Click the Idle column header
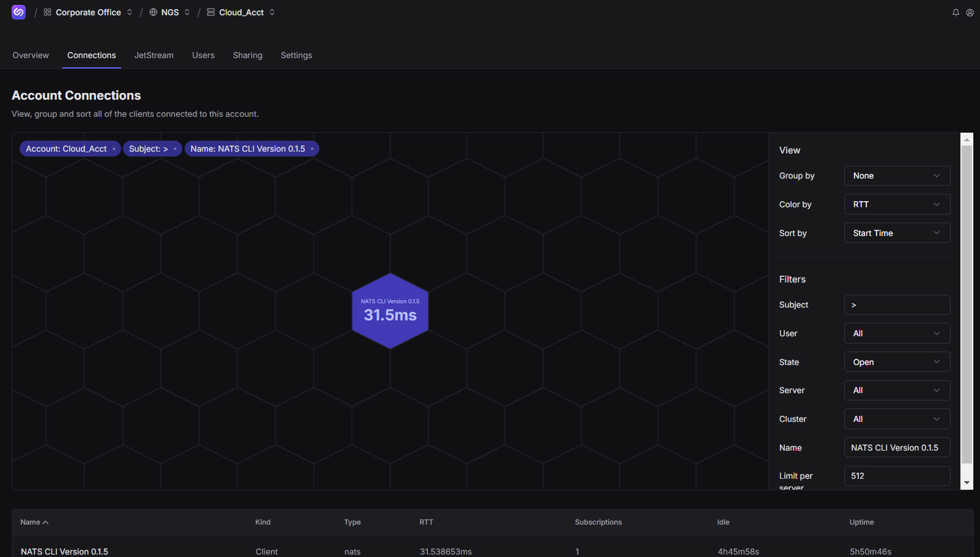980x557 pixels. 723,522
